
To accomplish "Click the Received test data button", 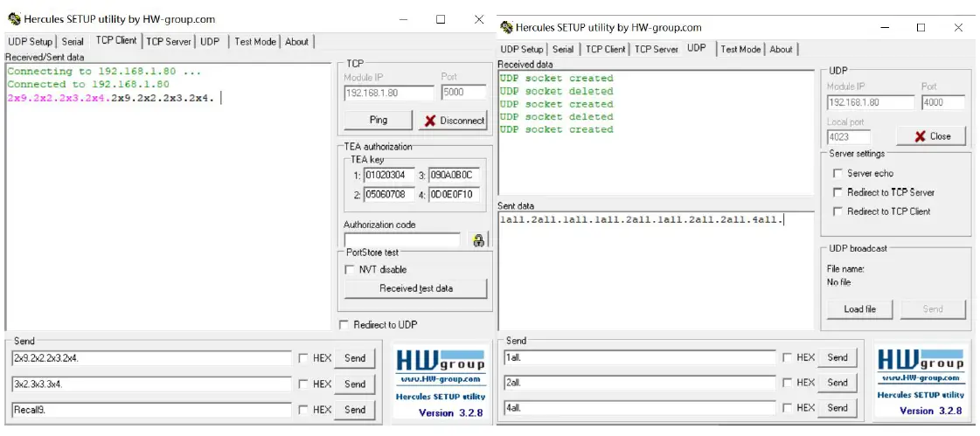I will 415,288.
